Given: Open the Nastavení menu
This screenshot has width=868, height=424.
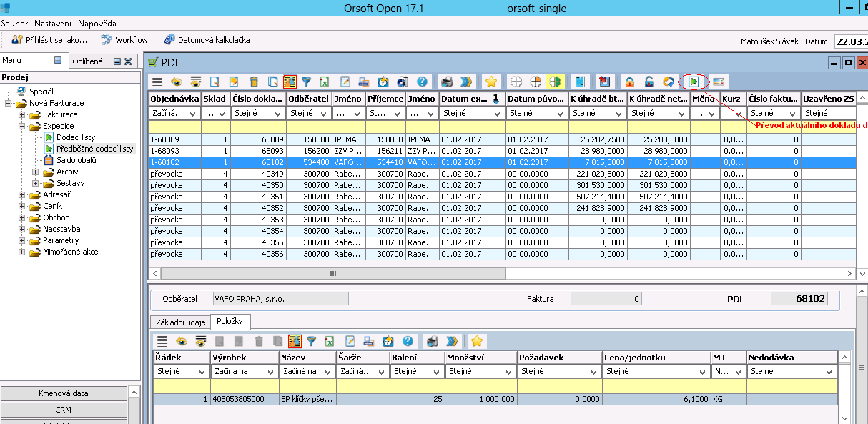Looking at the screenshot, I should coord(54,24).
